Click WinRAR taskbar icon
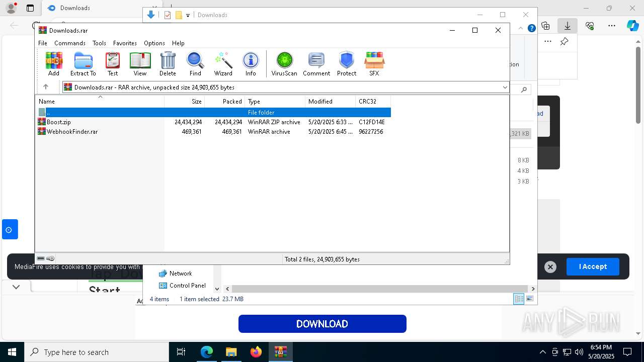This screenshot has width=644, height=362. pyautogui.click(x=280, y=352)
